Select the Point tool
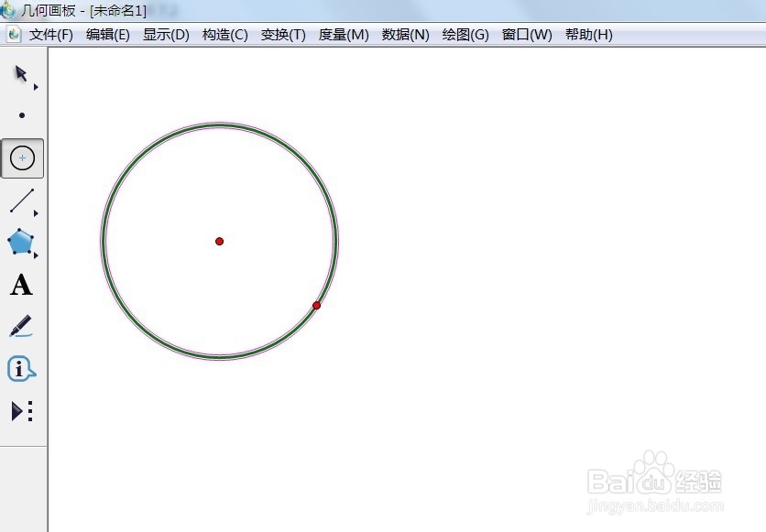766x532 pixels. tap(22, 115)
